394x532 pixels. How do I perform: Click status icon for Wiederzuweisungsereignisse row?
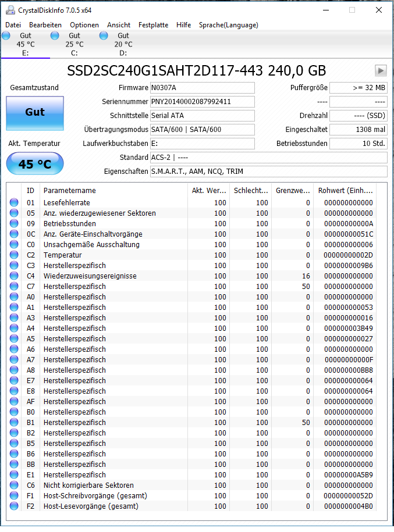click(x=14, y=276)
